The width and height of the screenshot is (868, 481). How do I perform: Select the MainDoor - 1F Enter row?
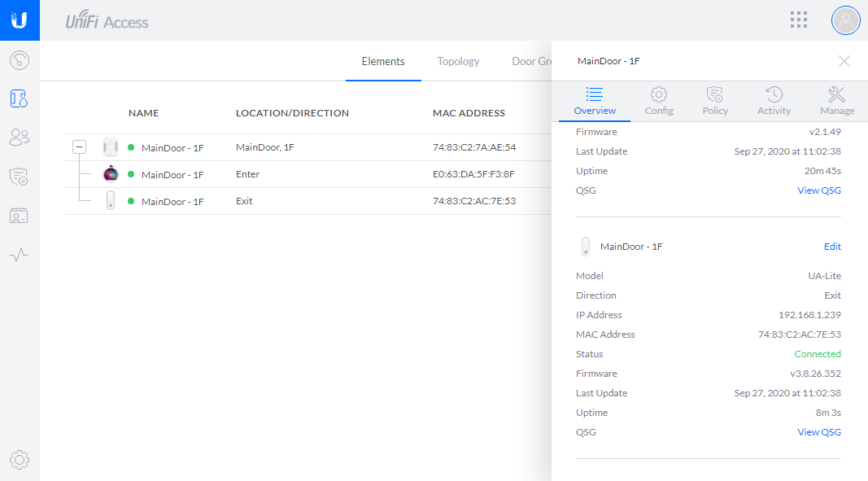[x=308, y=174]
